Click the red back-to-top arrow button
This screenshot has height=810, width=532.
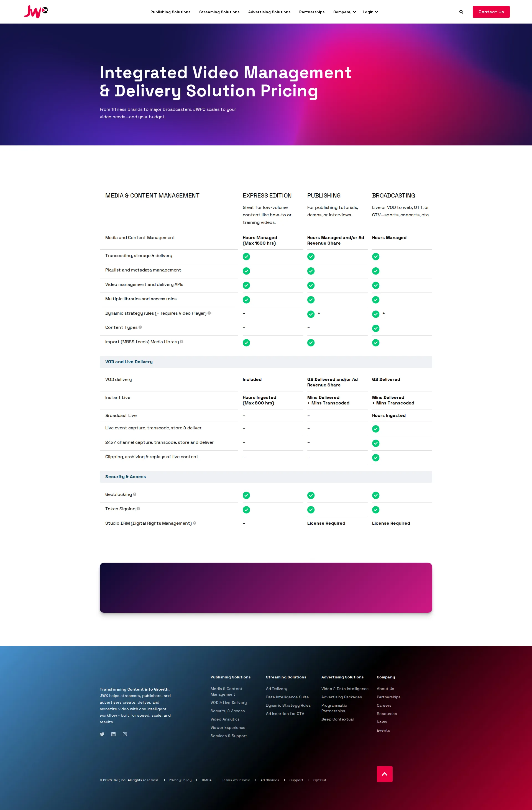[385, 774]
